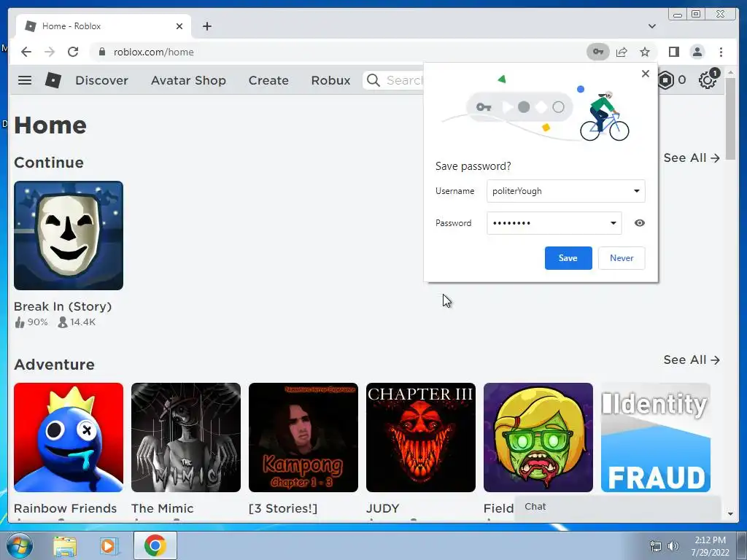Open a new browser tab
Screen dimensions: 747x560
click(206, 26)
